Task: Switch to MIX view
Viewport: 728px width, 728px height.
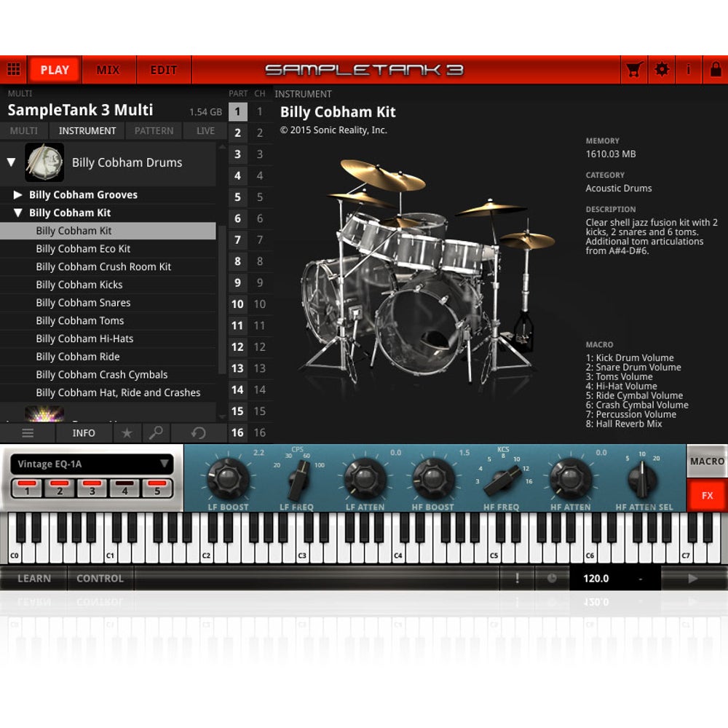Action: 108,70
